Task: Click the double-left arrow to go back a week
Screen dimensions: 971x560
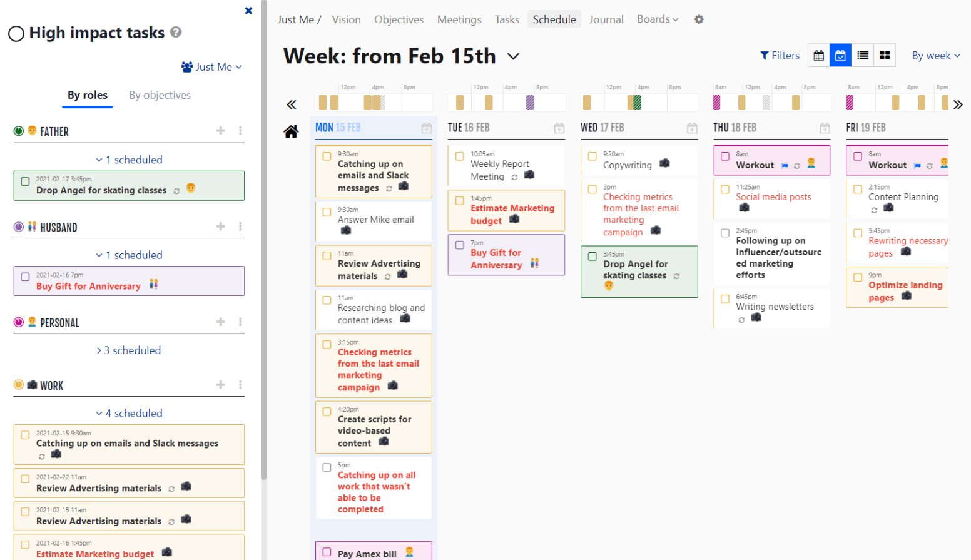Action: [x=292, y=104]
